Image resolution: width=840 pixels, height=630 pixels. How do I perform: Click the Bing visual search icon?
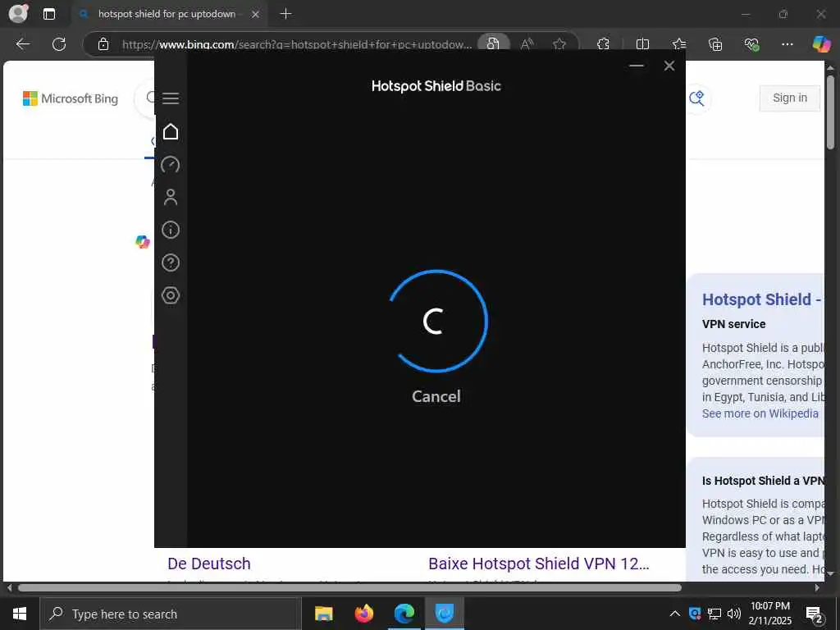[x=696, y=98]
